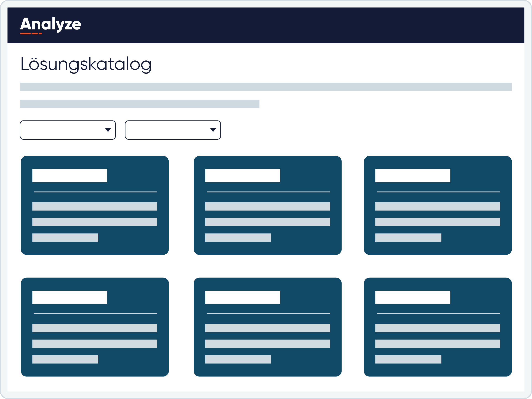
Task: Click the dark header navigation bar
Action: pos(289,25)
